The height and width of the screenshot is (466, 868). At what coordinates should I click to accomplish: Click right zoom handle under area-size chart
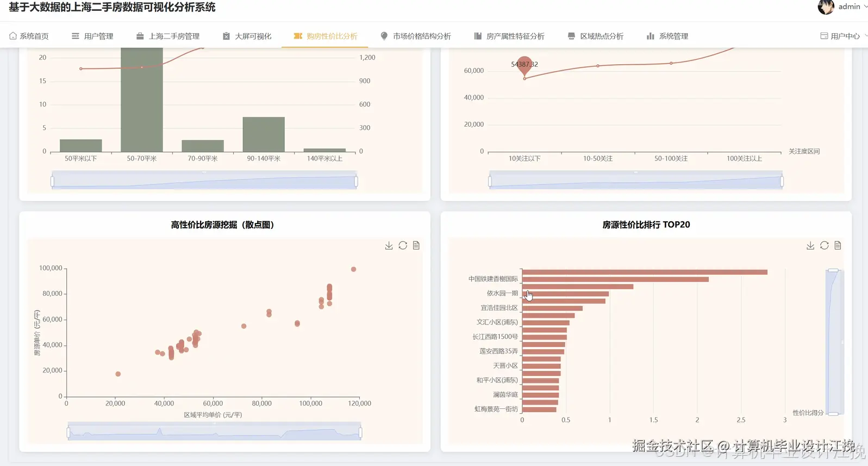356,181
